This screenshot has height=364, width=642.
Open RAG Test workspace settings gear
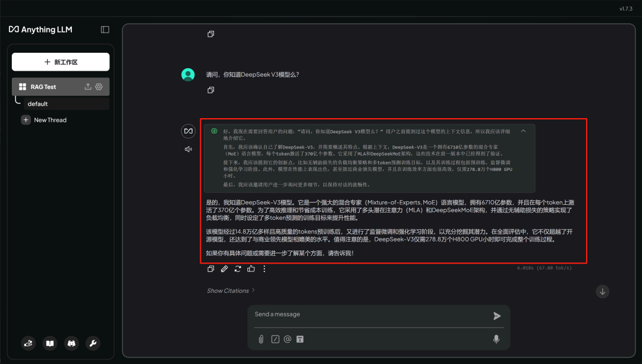99,87
